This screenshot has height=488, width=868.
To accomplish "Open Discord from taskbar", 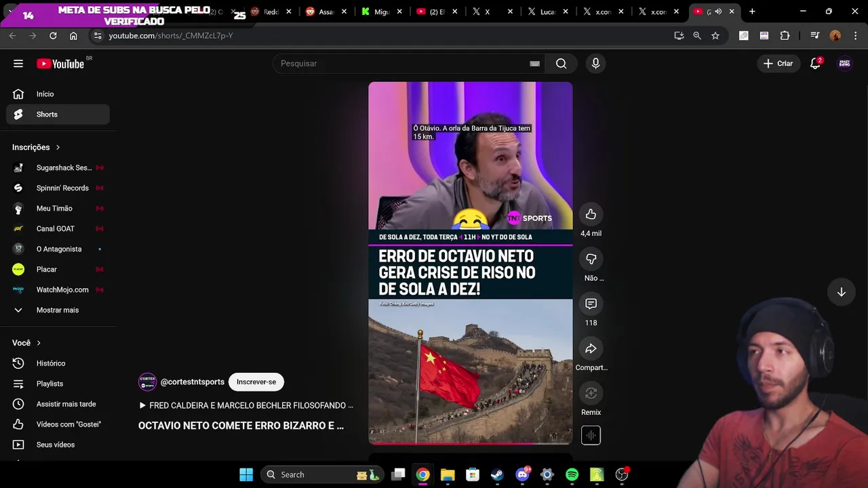I will tap(522, 474).
